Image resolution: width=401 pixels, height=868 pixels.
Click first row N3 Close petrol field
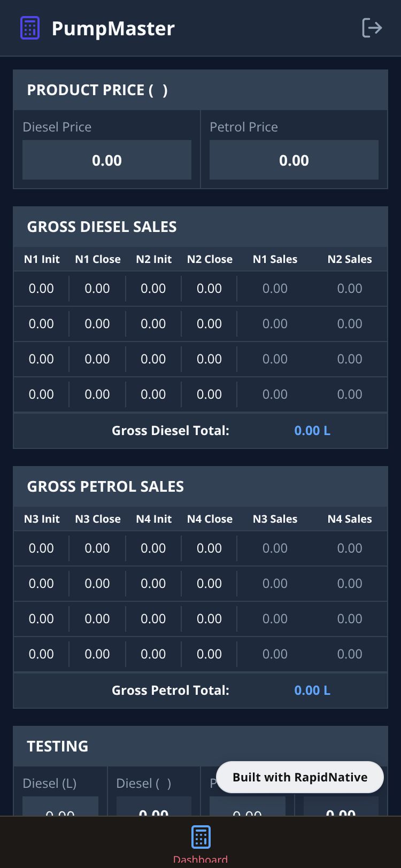pos(97,548)
